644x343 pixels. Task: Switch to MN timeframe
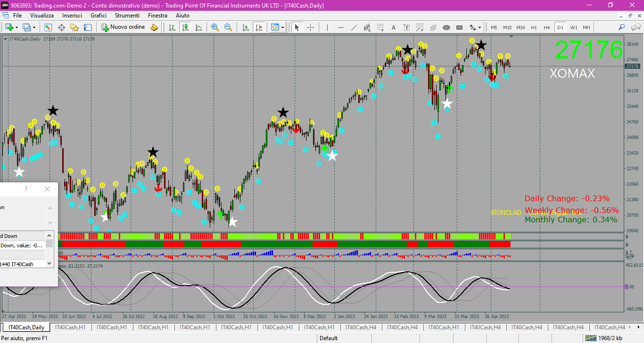pyautogui.click(x=586, y=27)
